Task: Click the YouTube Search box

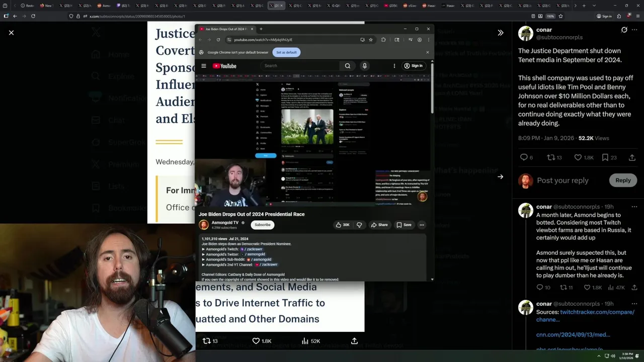Action: point(300,66)
